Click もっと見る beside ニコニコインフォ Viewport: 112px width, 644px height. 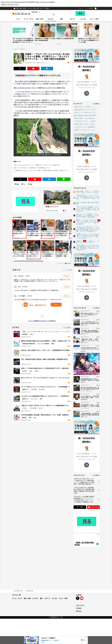click(x=96, y=475)
